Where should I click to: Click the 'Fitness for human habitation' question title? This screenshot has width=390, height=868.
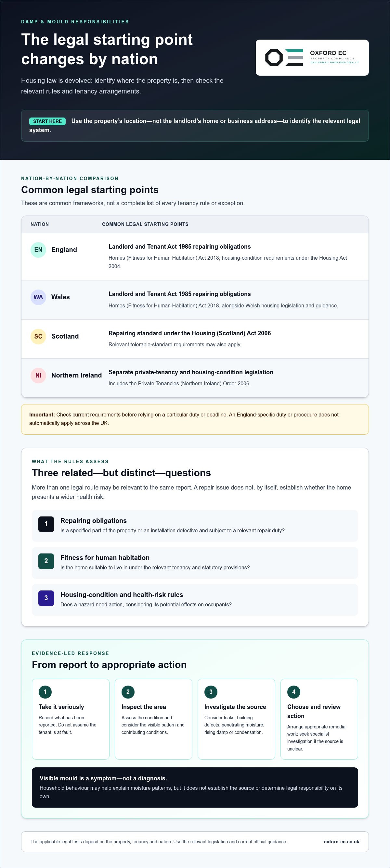105,558
